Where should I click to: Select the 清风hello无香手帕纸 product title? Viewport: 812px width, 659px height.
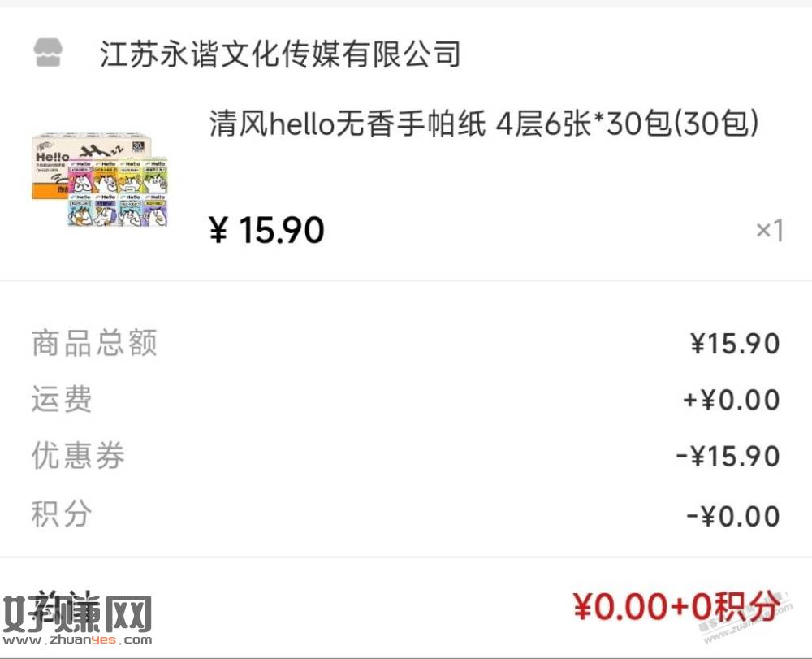click(x=484, y=124)
